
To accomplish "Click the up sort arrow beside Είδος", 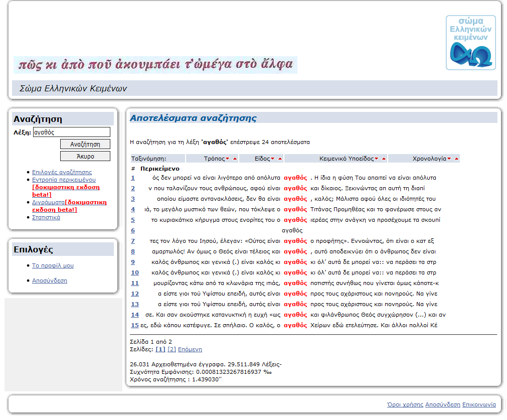I will (x=280, y=159).
